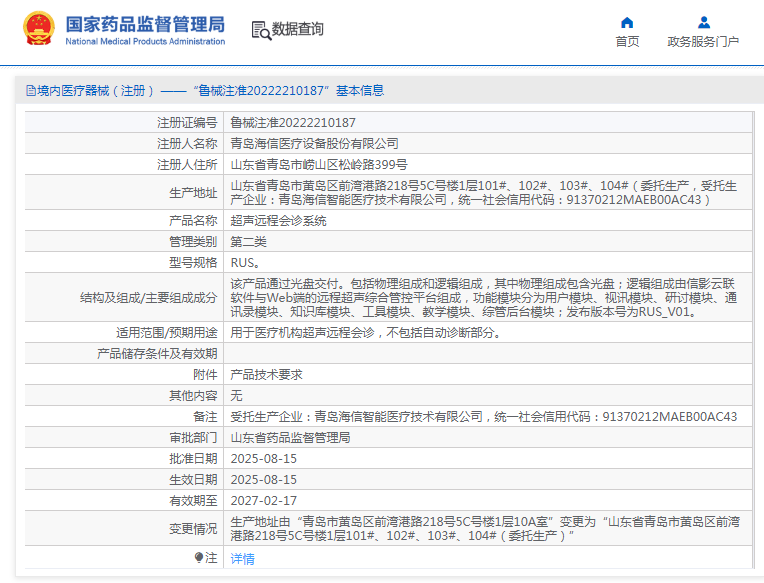This screenshot has height=583, width=764.
Task: Click the 数据查询 heading text
Action: (298, 30)
